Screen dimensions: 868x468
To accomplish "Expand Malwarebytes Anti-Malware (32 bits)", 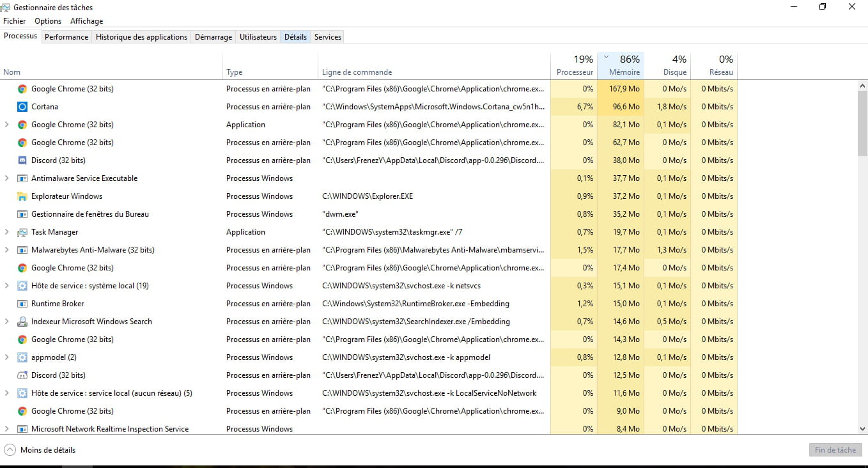I will click(7, 250).
